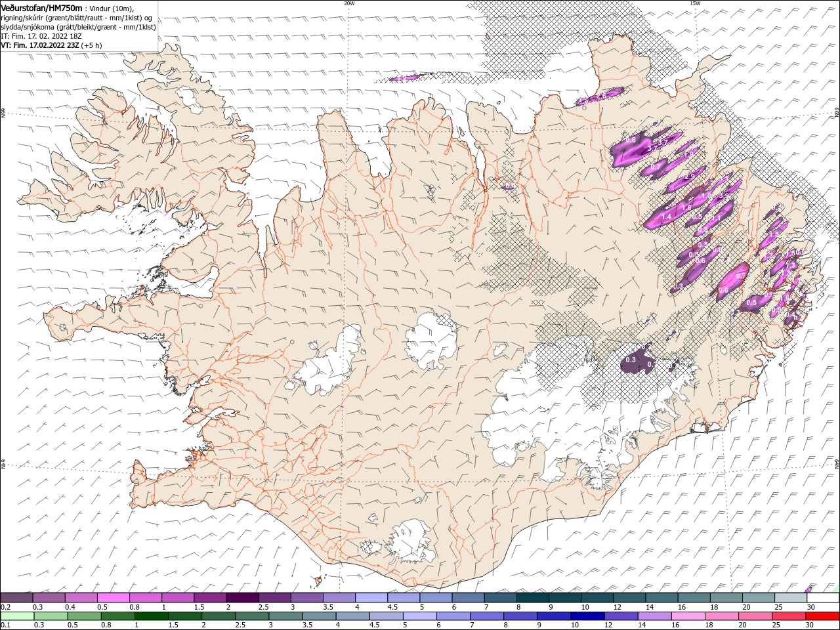840x630 pixels.
Task: Pick the lower legend row 25 red-pink swatch
Action: point(789,616)
